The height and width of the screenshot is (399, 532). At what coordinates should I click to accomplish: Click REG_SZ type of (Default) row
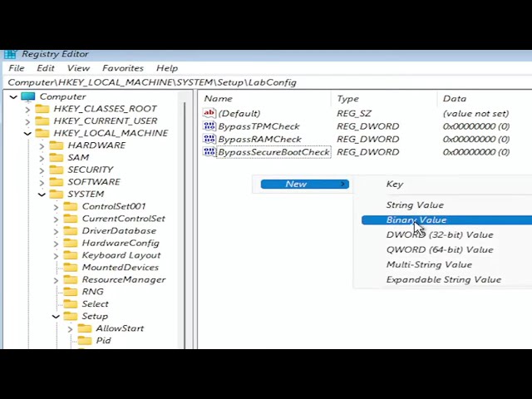tap(354, 113)
